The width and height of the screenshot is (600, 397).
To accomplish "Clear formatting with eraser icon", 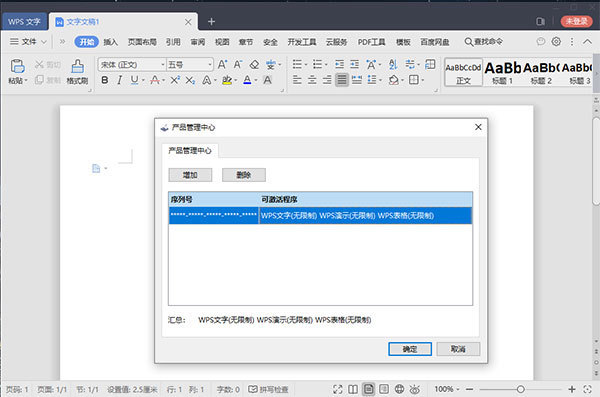I will coord(254,64).
